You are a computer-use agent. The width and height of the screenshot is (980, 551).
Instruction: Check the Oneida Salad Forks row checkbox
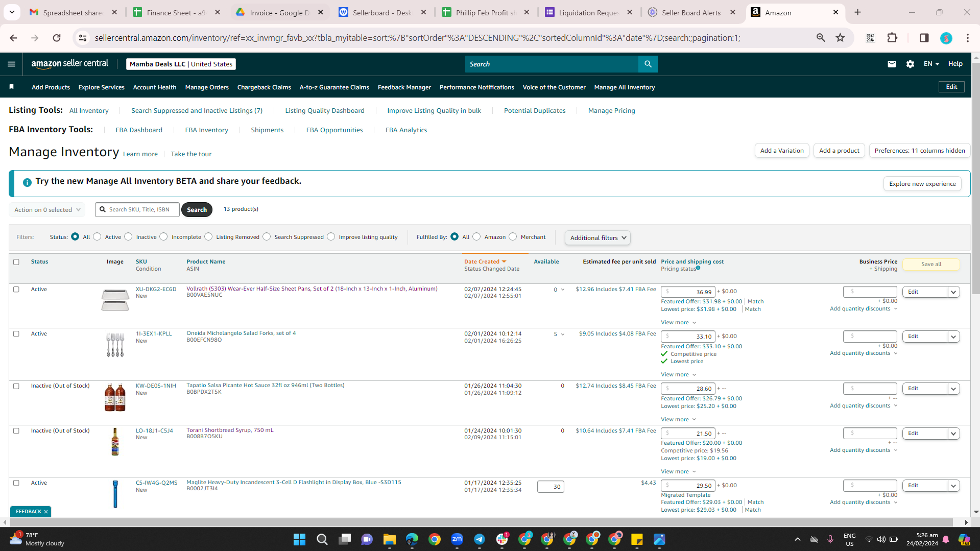[x=16, y=334]
